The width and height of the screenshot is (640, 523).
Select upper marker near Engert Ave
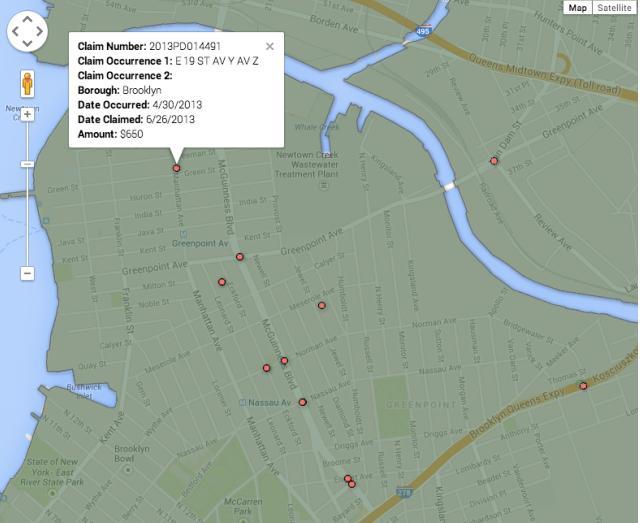348,478
